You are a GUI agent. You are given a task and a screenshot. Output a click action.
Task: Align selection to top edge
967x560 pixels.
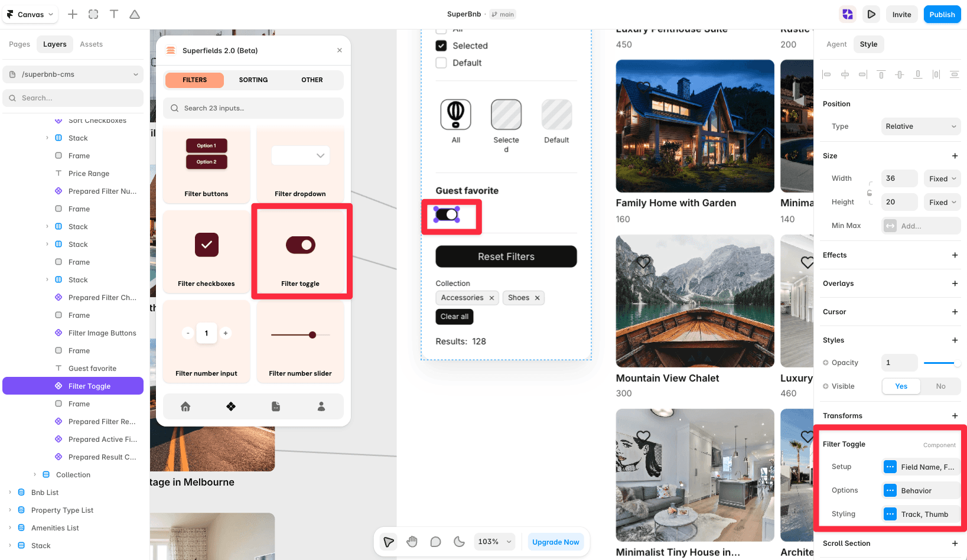(881, 74)
